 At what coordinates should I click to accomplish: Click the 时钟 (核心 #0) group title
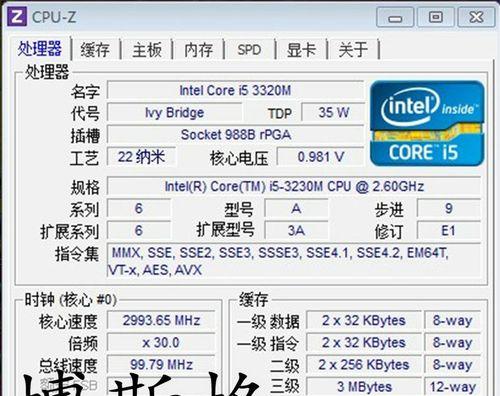[71, 300]
